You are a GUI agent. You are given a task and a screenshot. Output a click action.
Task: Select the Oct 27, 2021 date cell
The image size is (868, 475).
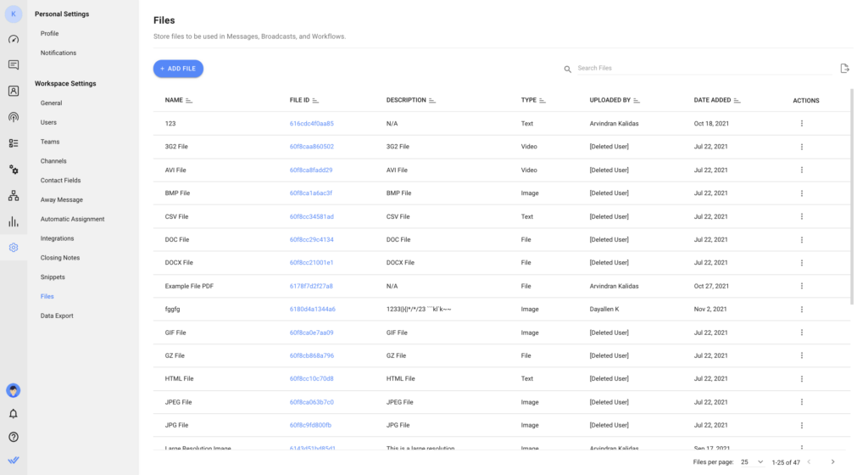tap(711, 286)
